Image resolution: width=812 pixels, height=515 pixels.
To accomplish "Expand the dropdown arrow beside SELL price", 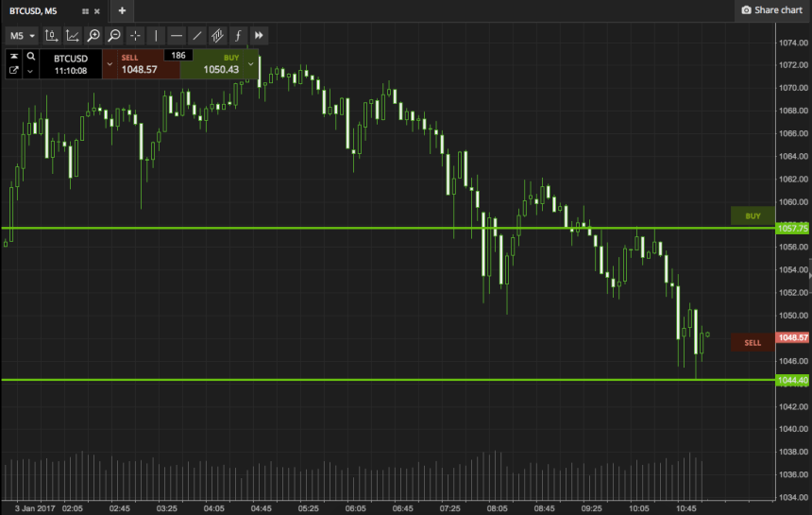I will click(x=110, y=64).
